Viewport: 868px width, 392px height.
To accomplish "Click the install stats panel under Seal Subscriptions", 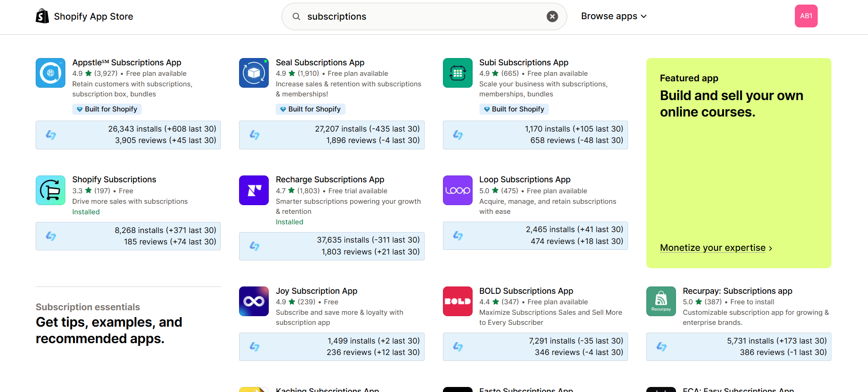I will (331, 135).
